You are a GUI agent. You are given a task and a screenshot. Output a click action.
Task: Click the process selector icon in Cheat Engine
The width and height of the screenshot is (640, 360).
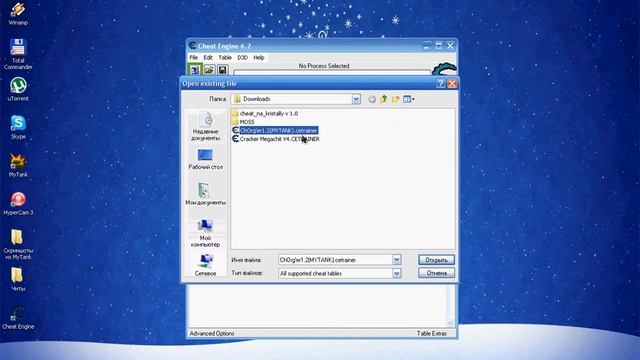click(195, 70)
